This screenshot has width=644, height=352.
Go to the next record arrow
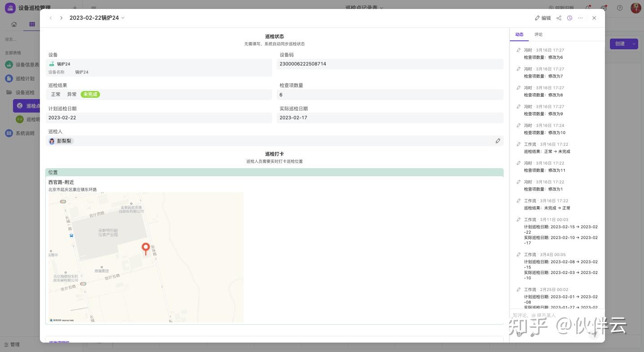tap(61, 18)
